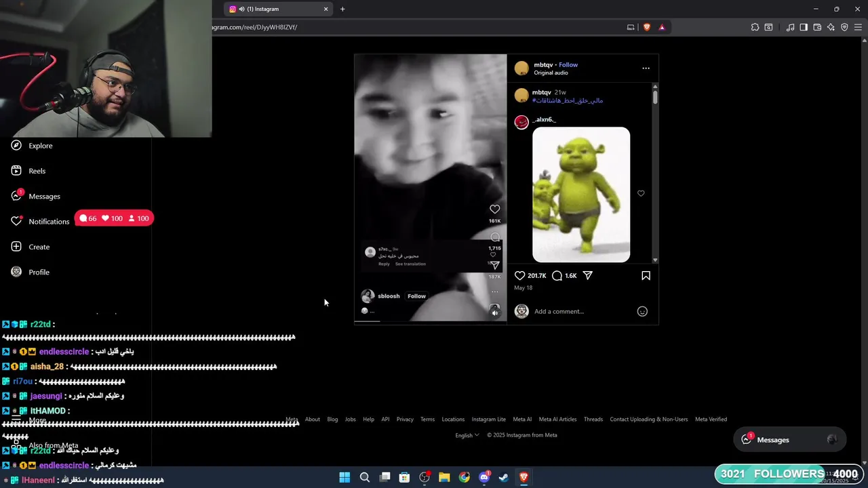Open the emoji picker in comment box

[x=642, y=311]
